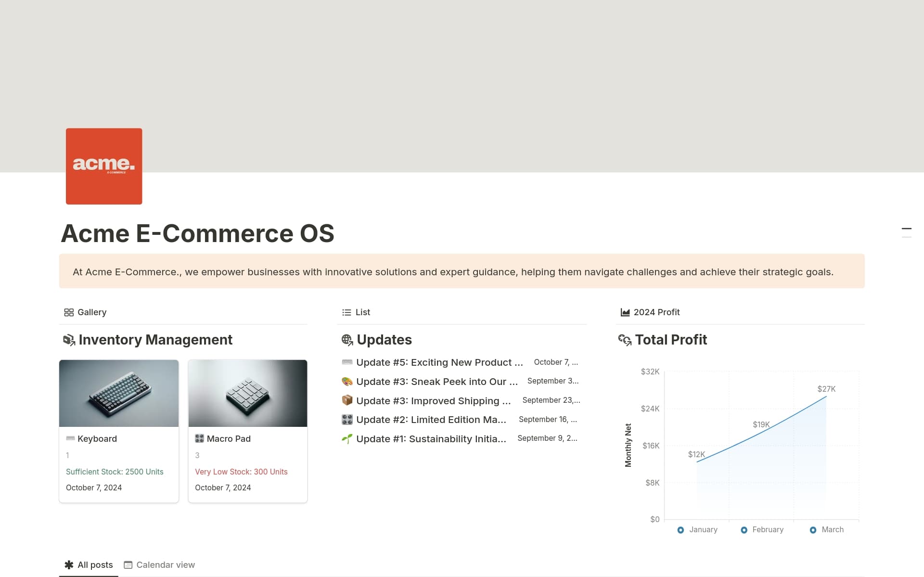The width and height of the screenshot is (924, 577).
Task: Click the Gallery view icon
Action: [x=69, y=312]
